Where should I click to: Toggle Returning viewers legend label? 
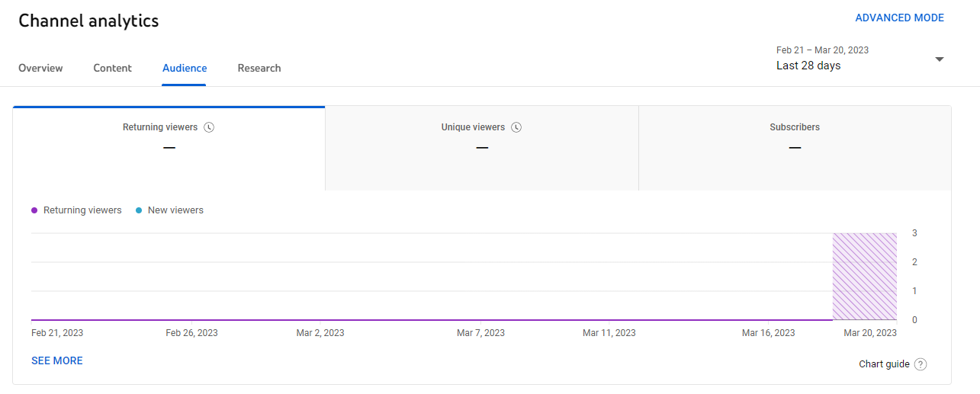click(x=82, y=210)
